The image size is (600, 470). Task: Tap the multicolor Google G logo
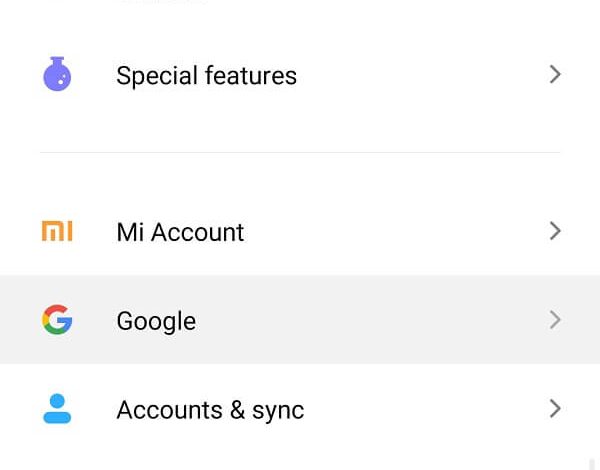pyautogui.click(x=57, y=320)
